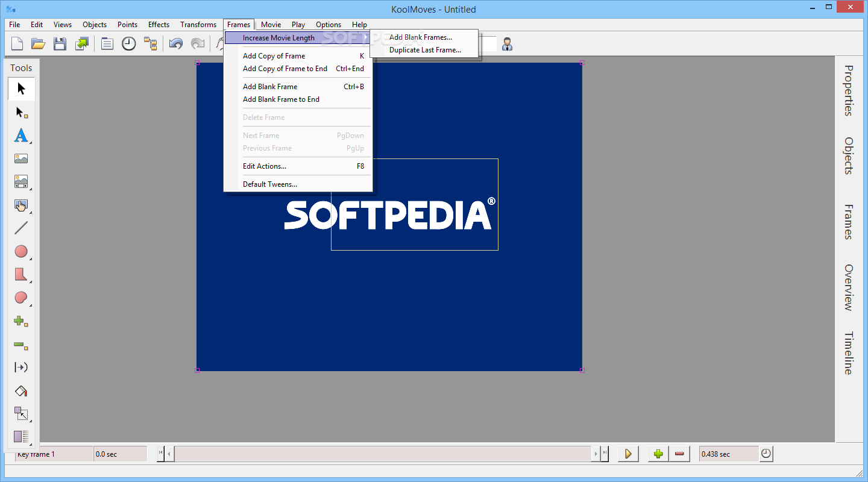Viewport: 868px width, 482px height.
Task: Select Add Copy of Frame
Action: [x=298, y=56]
